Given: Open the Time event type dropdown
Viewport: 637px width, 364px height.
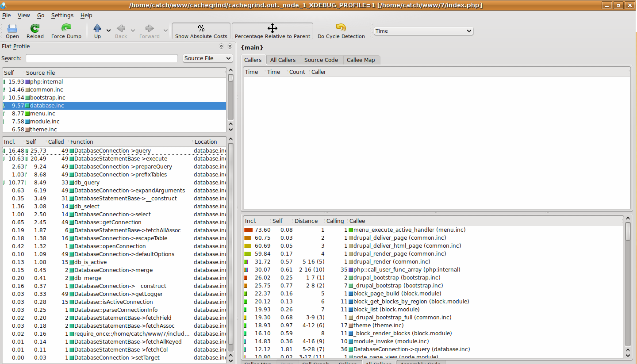Looking at the screenshot, I should 423,31.
